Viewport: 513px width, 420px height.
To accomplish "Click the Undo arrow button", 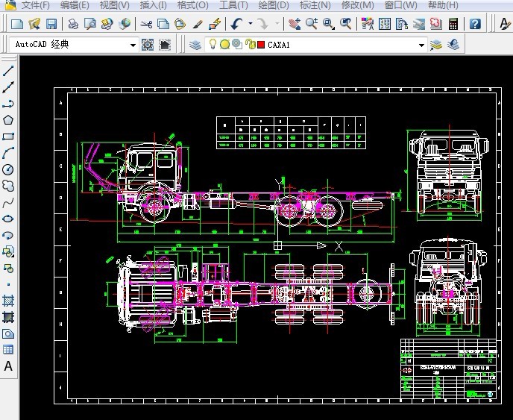I will point(236,24).
